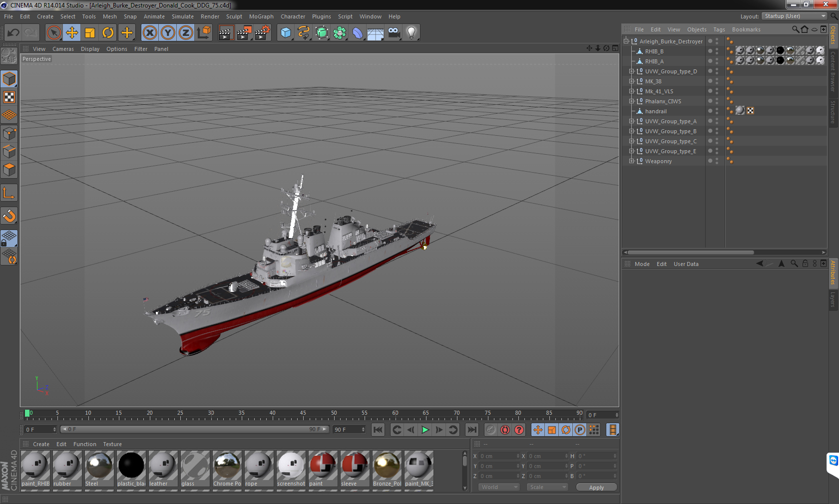Activate the Rotate tool
Screen dimensions: 839x504
tap(108, 33)
